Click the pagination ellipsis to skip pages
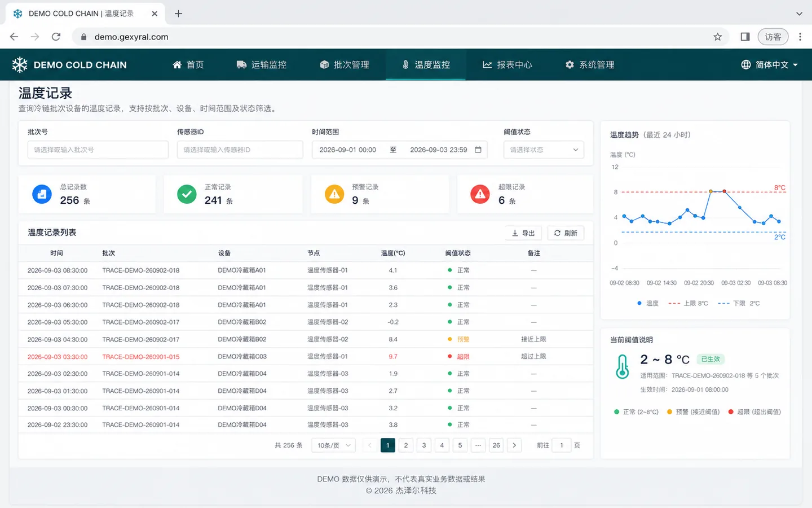The width and height of the screenshot is (812, 508). (x=478, y=445)
